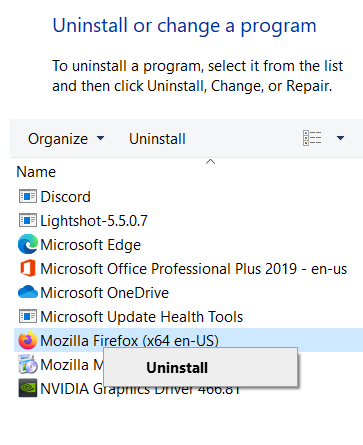This screenshot has width=363, height=445.
Task: Open the Organize dropdown menu
Action: click(66, 139)
